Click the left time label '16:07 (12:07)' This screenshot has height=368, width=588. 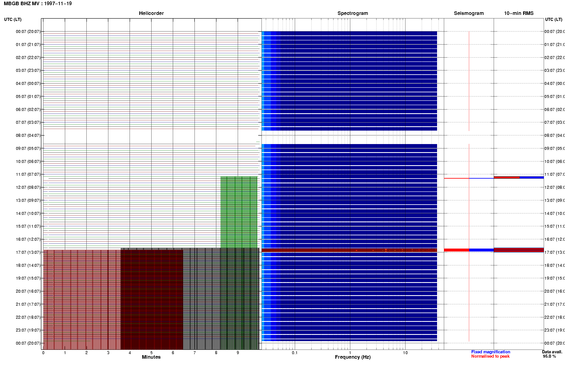(x=28, y=239)
